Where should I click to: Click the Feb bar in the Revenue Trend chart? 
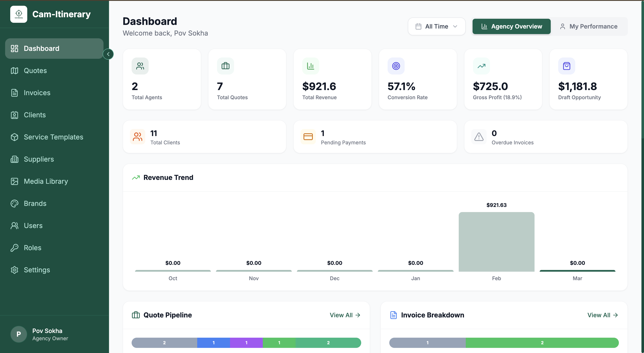(496, 241)
